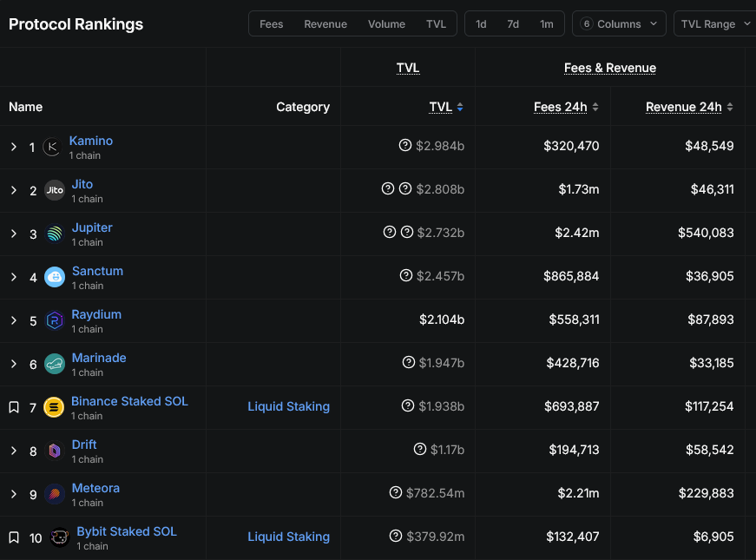Viewport: 756px width, 560px height.
Task: Click the Jupiter logo icon
Action: pos(55,234)
